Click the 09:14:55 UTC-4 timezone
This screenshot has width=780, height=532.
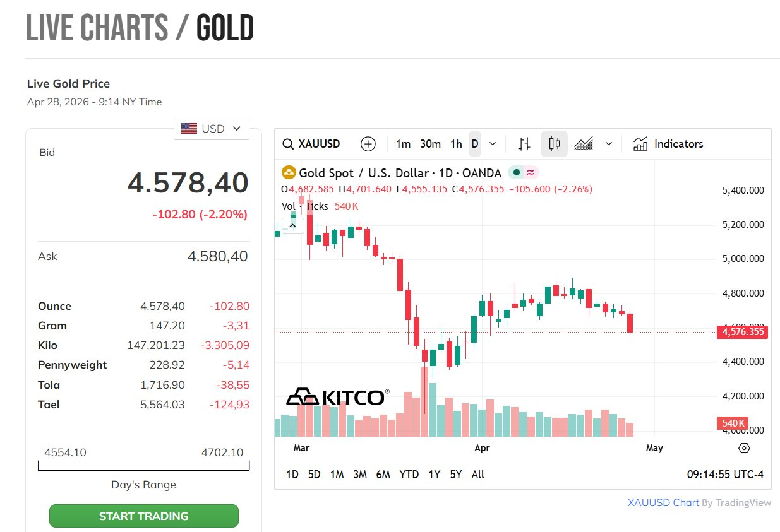coord(725,475)
